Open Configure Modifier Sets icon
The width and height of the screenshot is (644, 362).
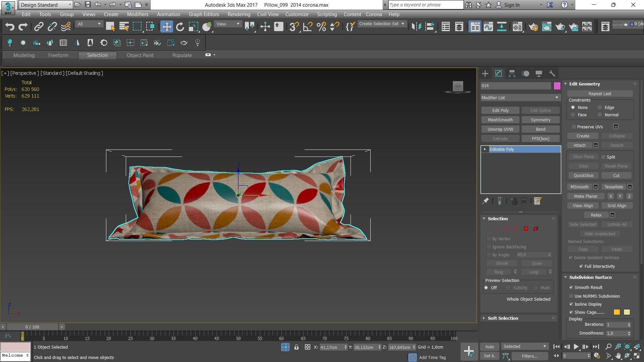pyautogui.click(x=537, y=201)
